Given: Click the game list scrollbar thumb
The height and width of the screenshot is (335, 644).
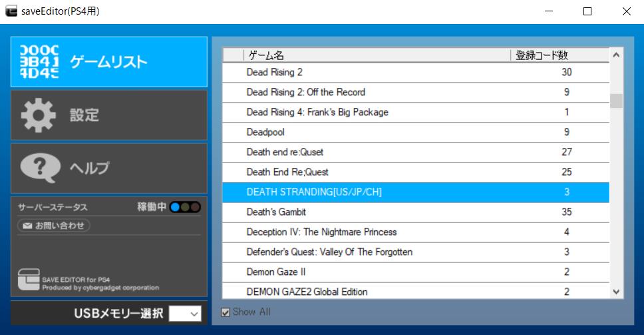Looking at the screenshot, I should 616,101.
